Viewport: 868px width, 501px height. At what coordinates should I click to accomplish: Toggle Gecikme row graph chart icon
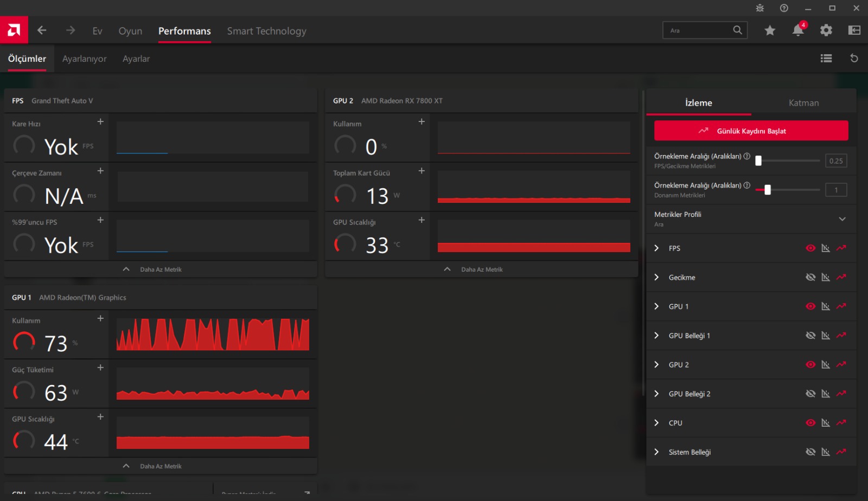pos(826,278)
